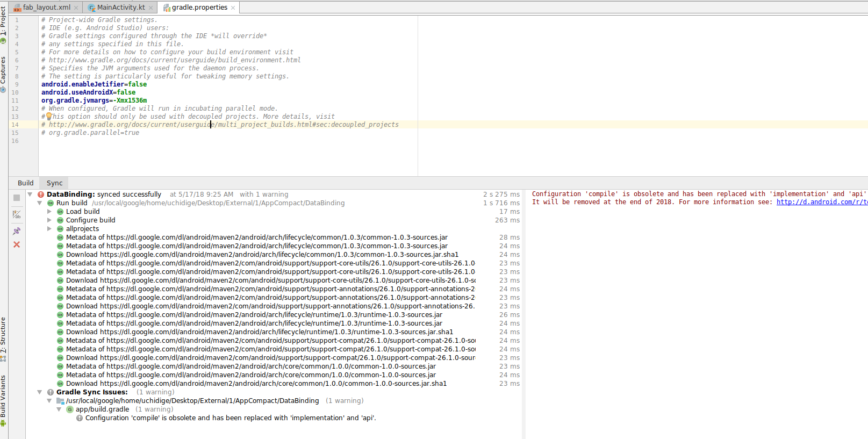Open the d.android.com link in warning output
Viewport: 868px width, 439px height.
point(821,202)
